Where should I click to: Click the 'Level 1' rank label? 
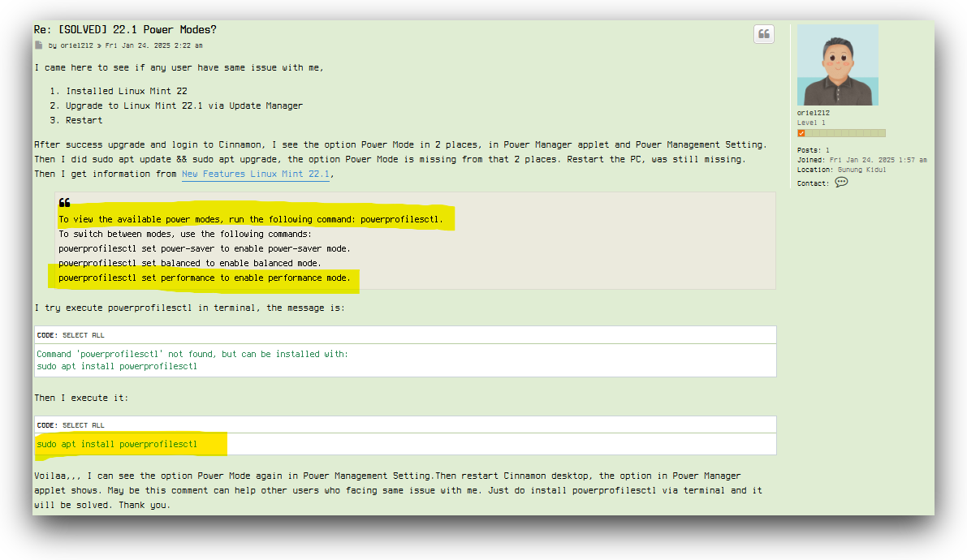coord(811,123)
